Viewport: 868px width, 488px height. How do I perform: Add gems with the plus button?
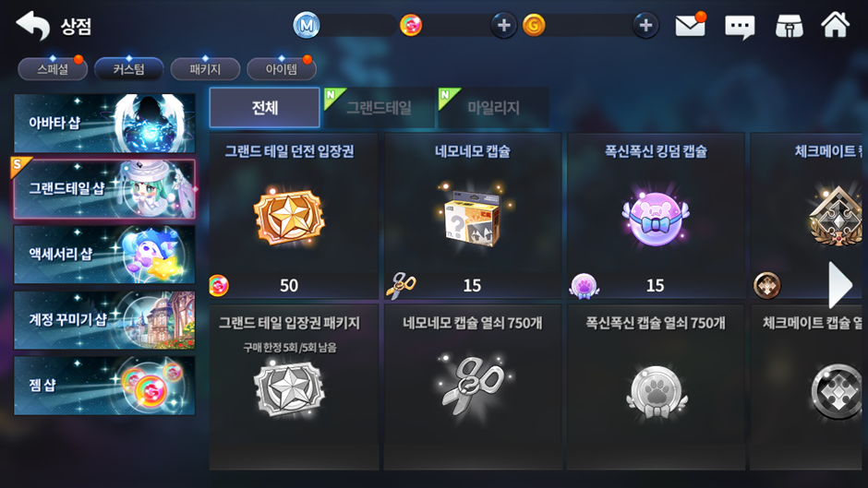pos(503,26)
